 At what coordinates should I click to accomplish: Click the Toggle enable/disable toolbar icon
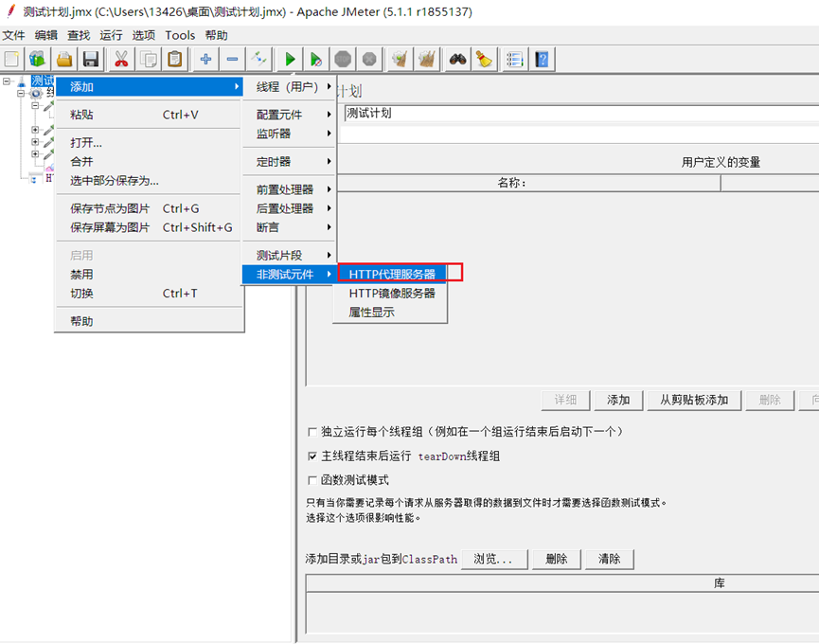point(259,59)
